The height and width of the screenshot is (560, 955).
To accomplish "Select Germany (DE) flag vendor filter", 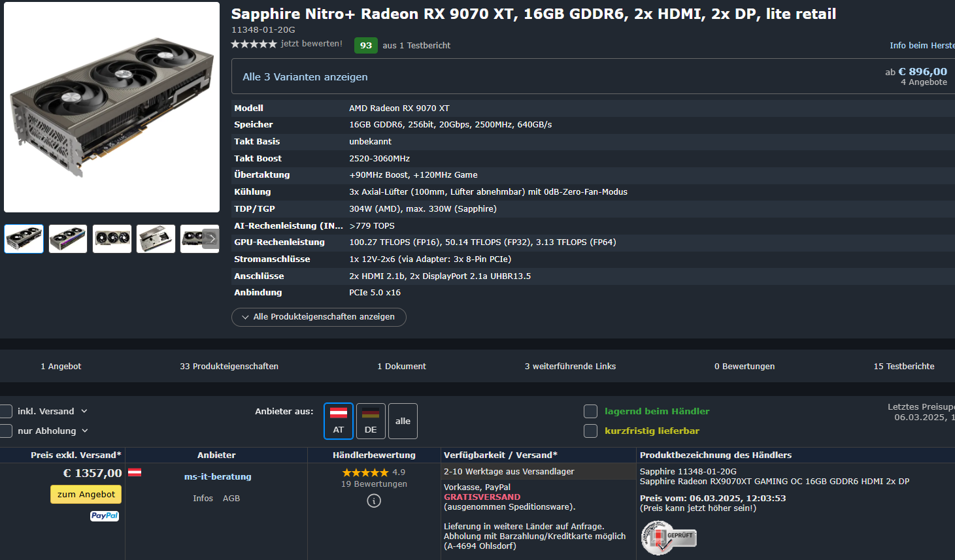I will tap(371, 421).
